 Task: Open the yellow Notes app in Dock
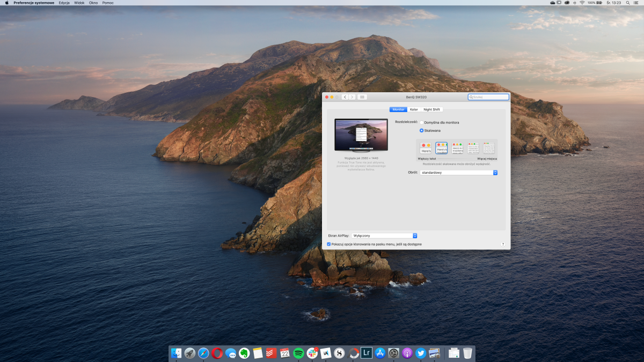(x=258, y=353)
